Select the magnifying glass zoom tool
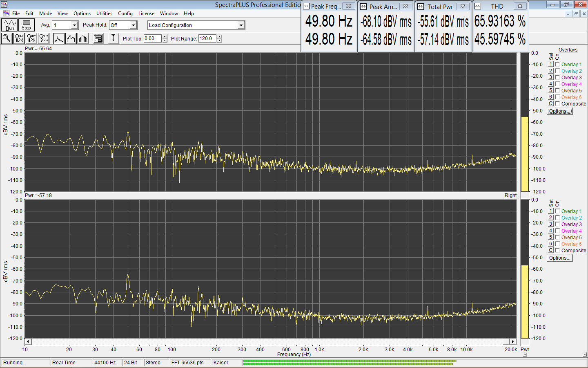The width and height of the screenshot is (588, 368). coord(7,38)
